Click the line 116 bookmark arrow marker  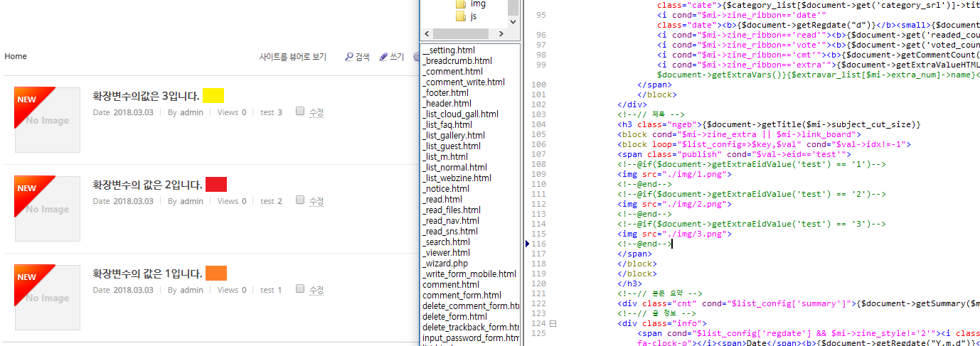coord(527,244)
